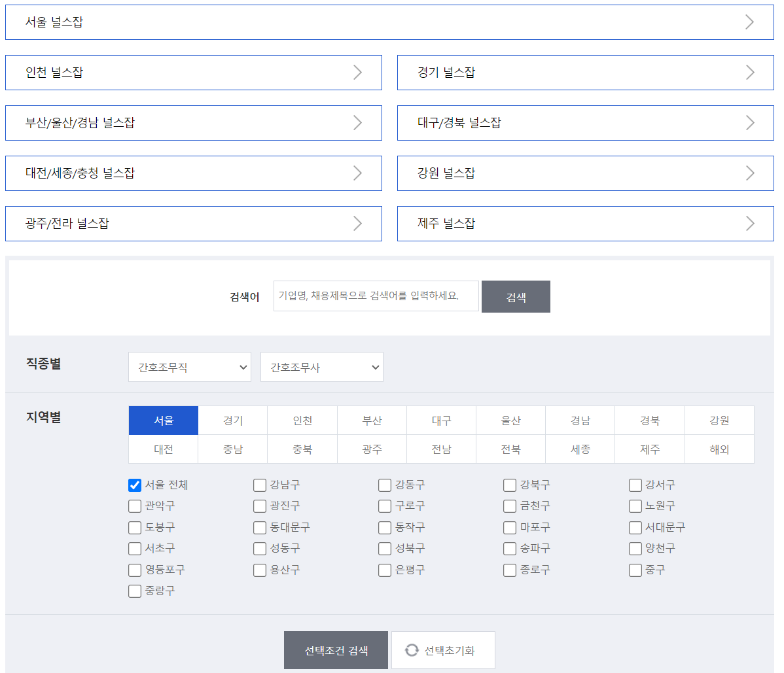
Task: Click the chevron icon on 대구/경북 널스잡
Action: (750, 123)
